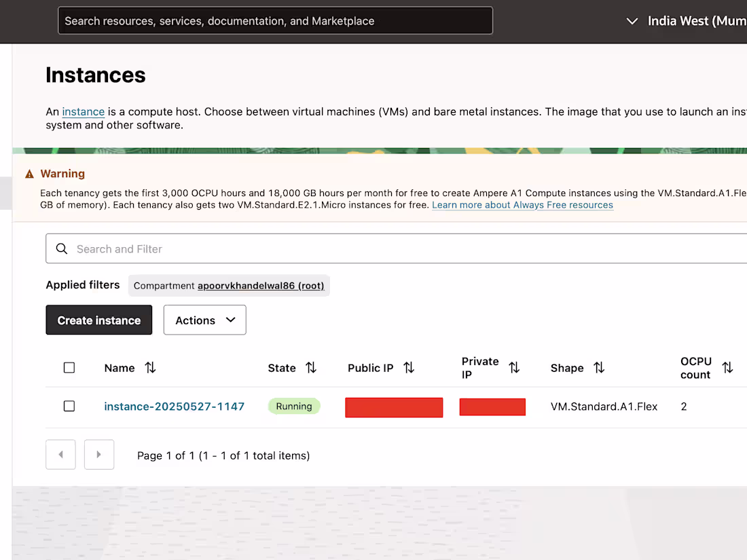The height and width of the screenshot is (560, 747).
Task: Go to next page arrow
Action: coord(99,454)
